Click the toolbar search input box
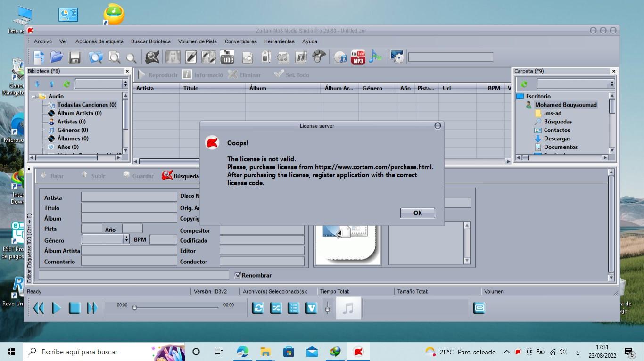The image size is (644, 361). click(x=450, y=57)
